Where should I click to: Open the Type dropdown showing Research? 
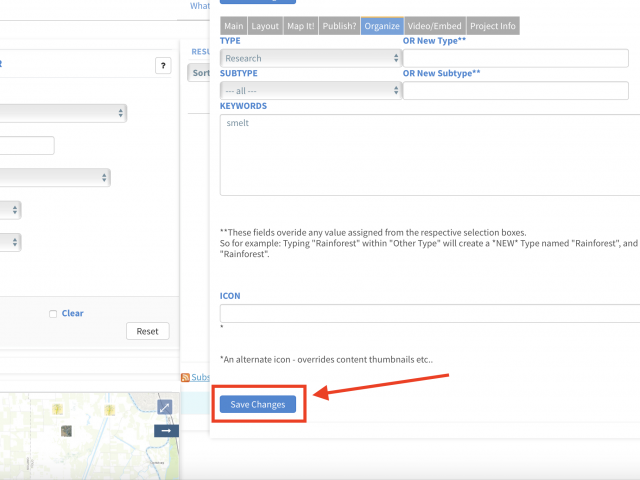click(310, 58)
